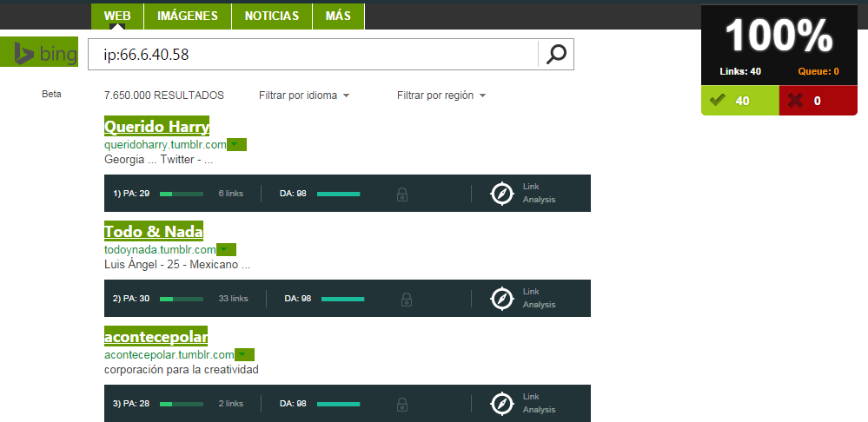Expand arrow next to todoynada.tumblr.com
The image size is (868, 422).
point(226,249)
